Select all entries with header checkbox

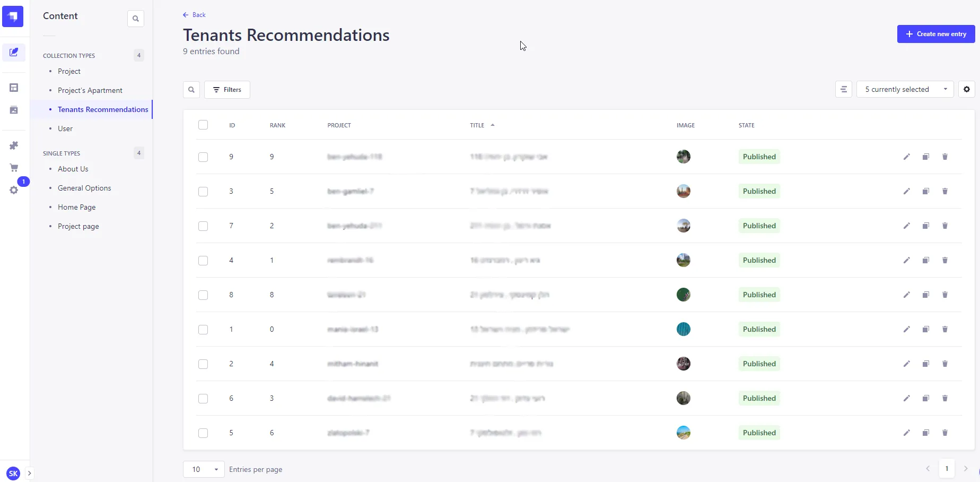pyautogui.click(x=203, y=125)
